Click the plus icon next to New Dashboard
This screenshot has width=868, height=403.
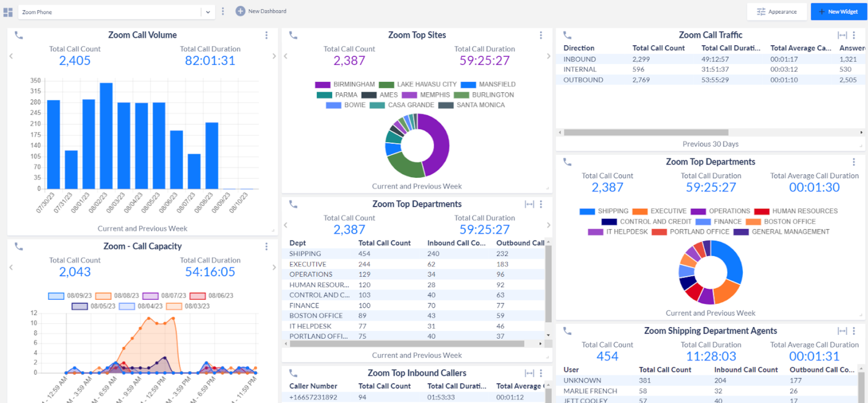click(240, 11)
